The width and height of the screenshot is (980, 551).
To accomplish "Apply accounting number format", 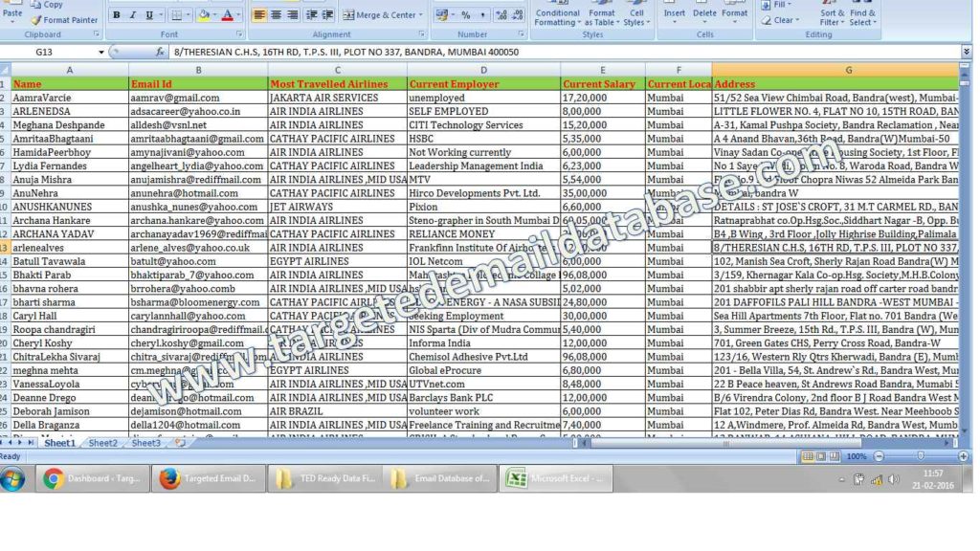I will tap(441, 15).
